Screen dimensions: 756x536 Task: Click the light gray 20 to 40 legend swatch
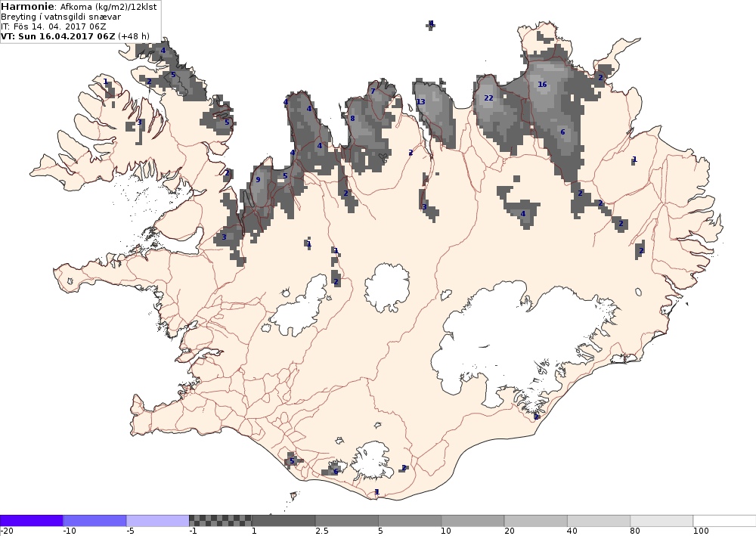(536, 521)
